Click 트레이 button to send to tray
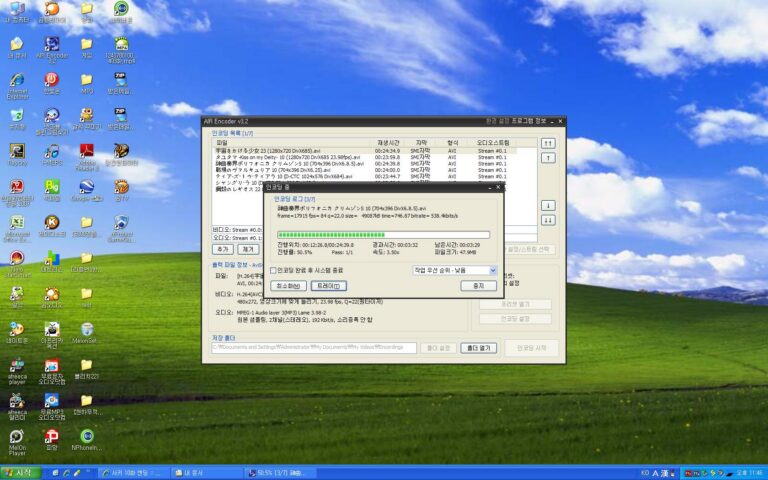This screenshot has width=768, height=480. (329, 286)
